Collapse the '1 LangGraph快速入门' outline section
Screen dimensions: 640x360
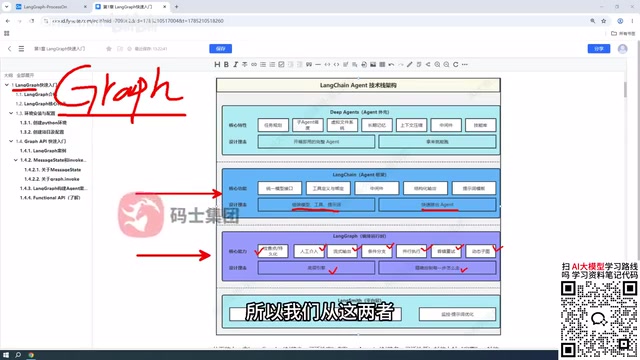click(7, 85)
